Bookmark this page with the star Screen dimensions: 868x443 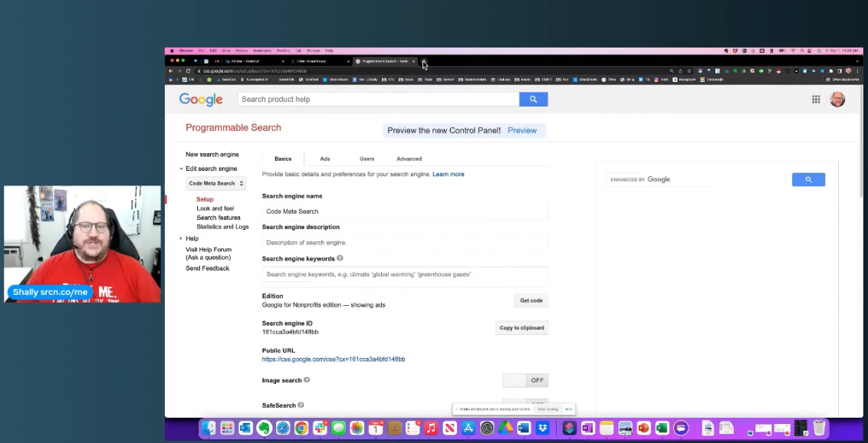tap(689, 71)
